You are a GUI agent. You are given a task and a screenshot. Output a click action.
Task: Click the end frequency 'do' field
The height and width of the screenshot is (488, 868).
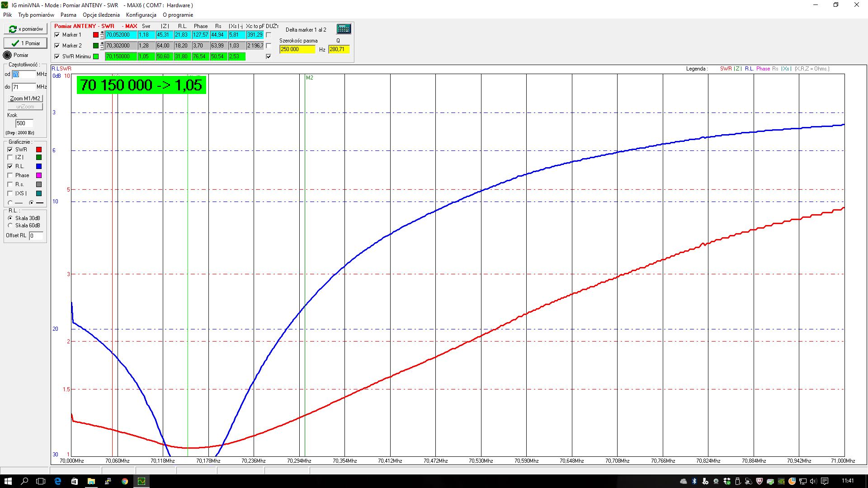click(24, 87)
